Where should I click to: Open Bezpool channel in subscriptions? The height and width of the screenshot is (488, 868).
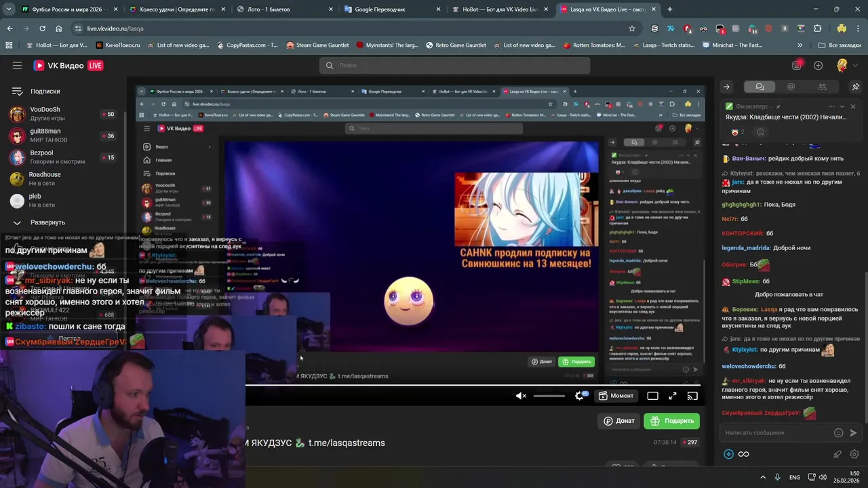point(62,157)
